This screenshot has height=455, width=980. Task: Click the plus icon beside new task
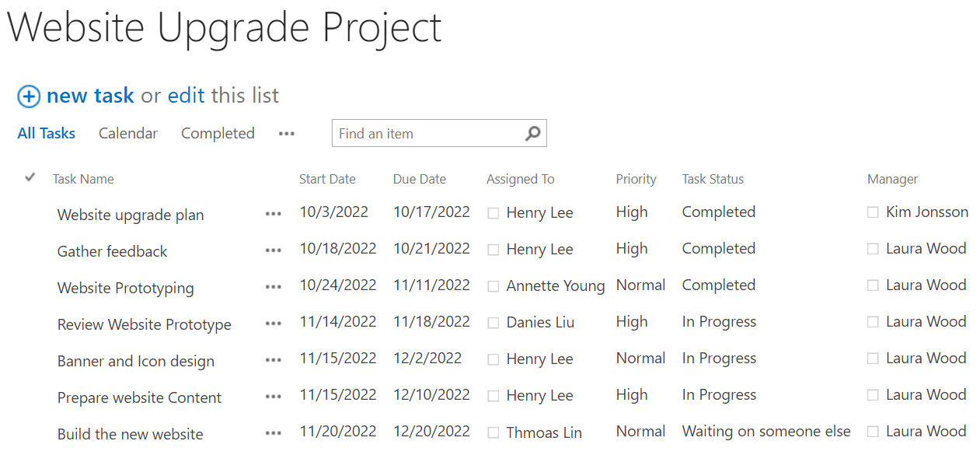click(29, 96)
